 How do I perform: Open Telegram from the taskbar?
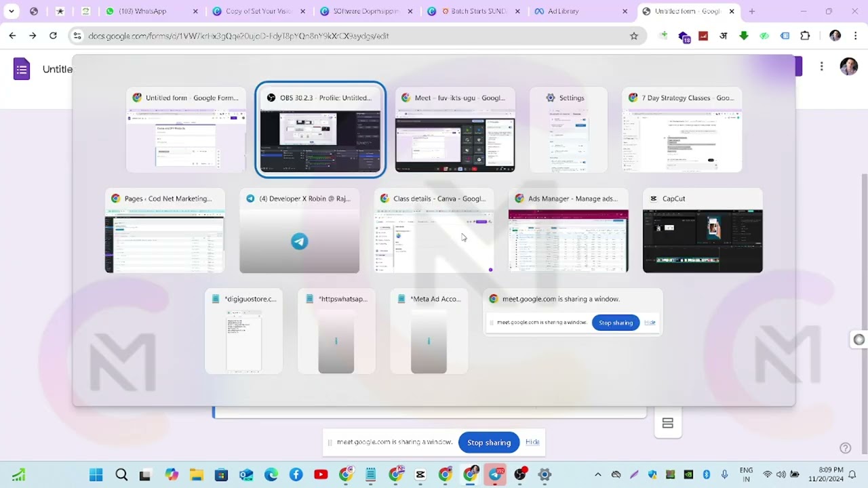pos(496,474)
